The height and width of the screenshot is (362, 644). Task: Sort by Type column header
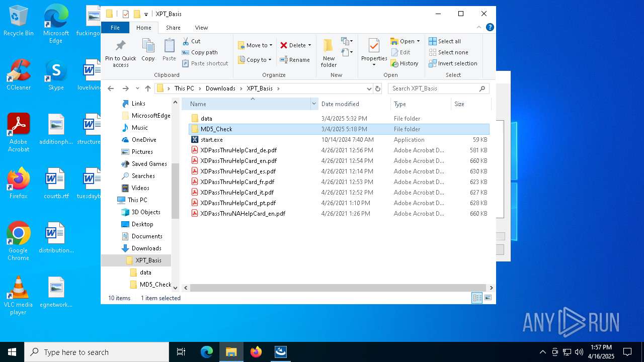point(421,104)
